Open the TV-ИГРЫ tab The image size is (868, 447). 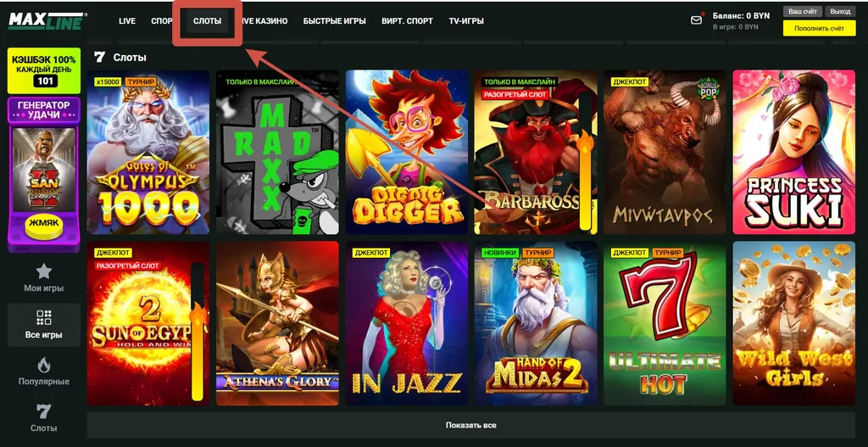tap(466, 21)
